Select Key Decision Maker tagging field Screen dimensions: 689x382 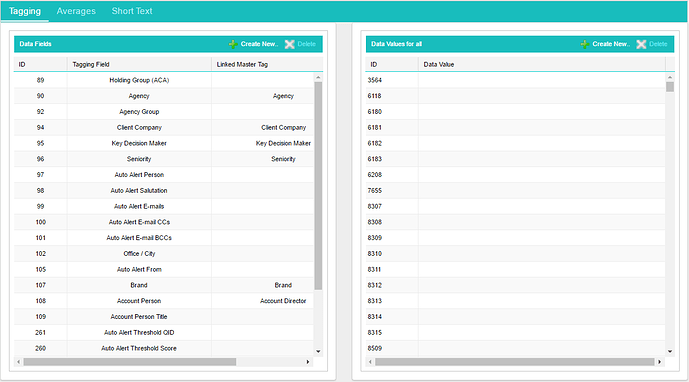[x=139, y=143]
